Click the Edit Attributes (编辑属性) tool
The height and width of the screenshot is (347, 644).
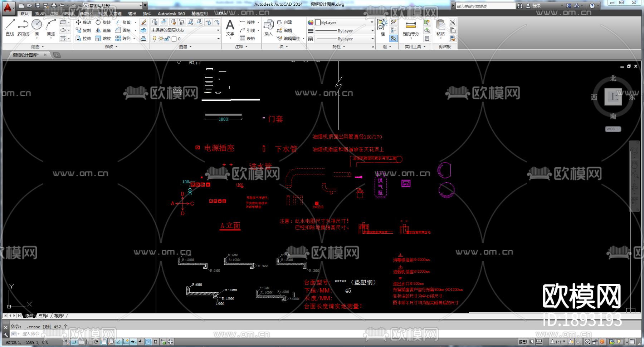288,38
